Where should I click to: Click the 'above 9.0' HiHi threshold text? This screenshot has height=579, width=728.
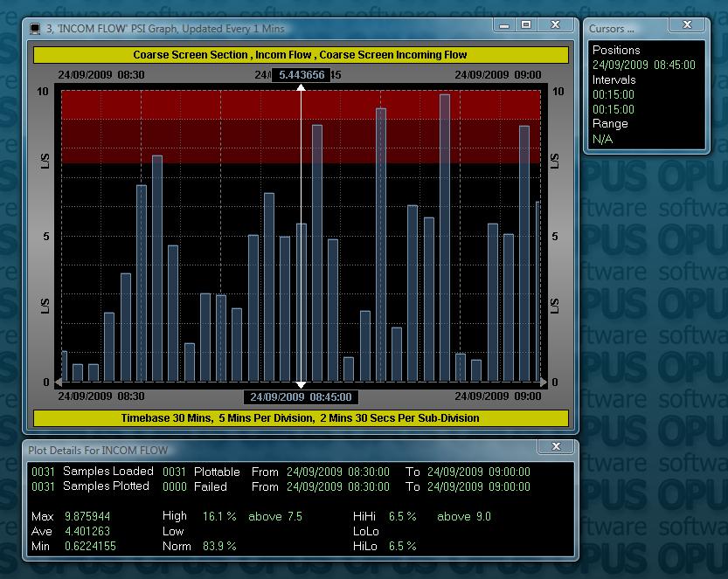[464, 516]
